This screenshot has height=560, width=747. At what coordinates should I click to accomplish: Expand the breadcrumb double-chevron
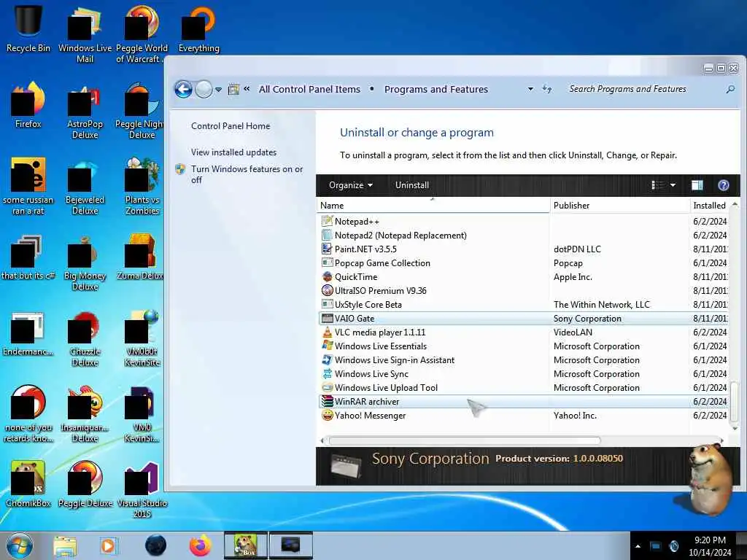pos(247,88)
